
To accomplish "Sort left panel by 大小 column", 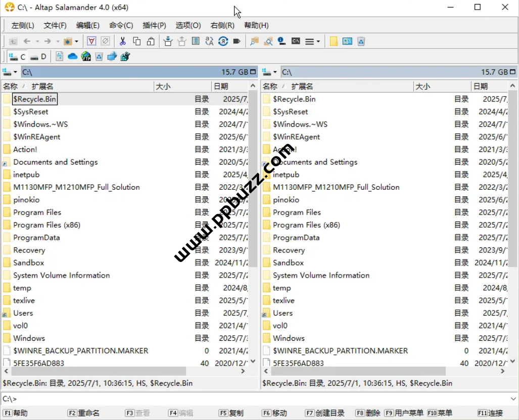I will click(x=182, y=86).
